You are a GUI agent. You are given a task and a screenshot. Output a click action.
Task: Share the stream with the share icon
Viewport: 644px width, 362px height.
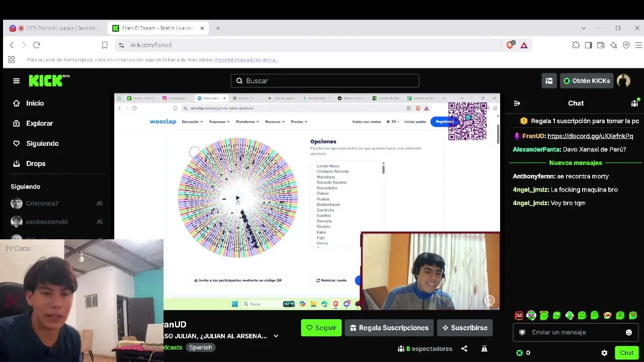[x=464, y=348]
